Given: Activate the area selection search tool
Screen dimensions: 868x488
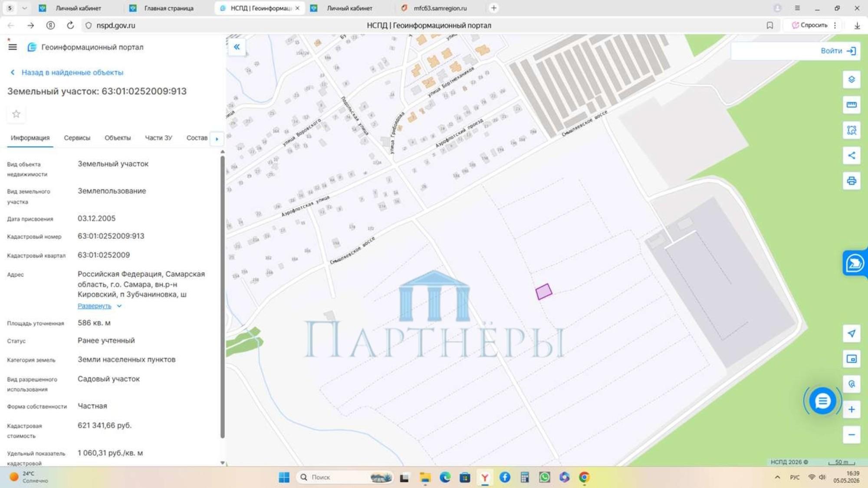Looking at the screenshot, I should (x=852, y=130).
